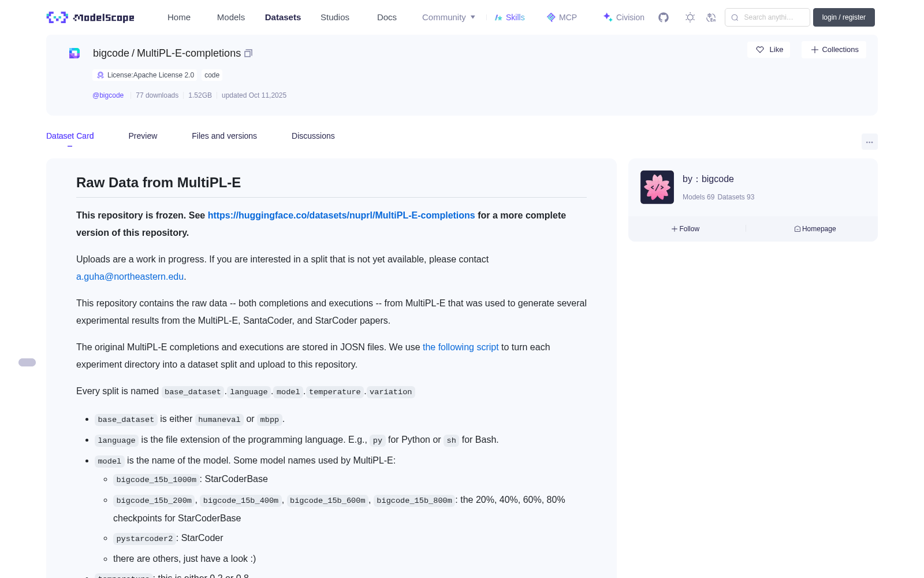Click the 'mbpp' code snippet
The height and width of the screenshot is (578, 924).
(x=269, y=420)
